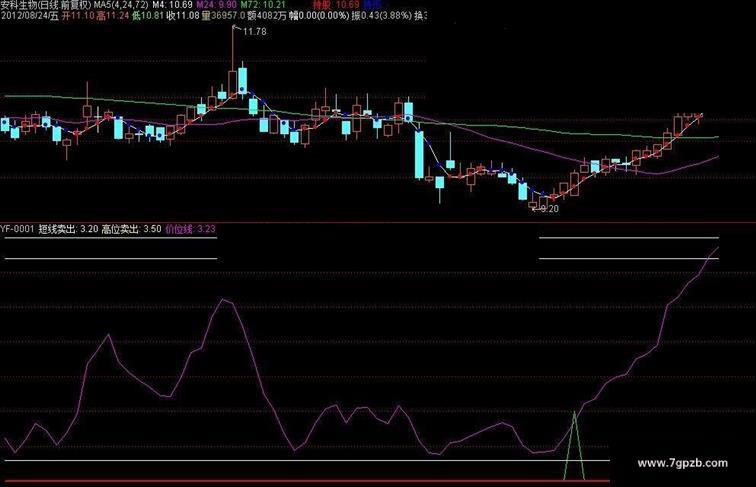Click the open price 开11.10
Viewport: 756px width, 487px height.
[78, 16]
